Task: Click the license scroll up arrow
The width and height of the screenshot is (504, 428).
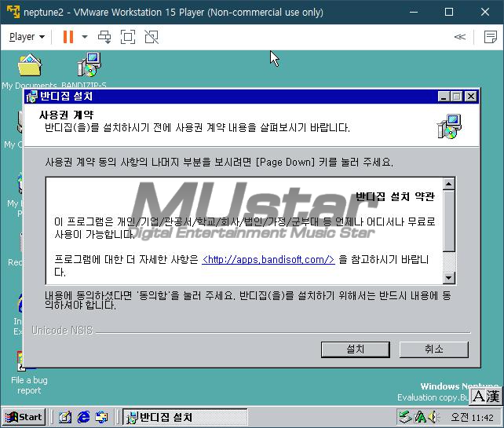Action: [449, 184]
